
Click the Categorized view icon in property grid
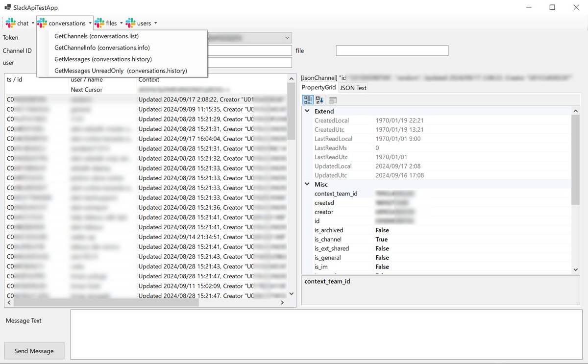click(308, 100)
